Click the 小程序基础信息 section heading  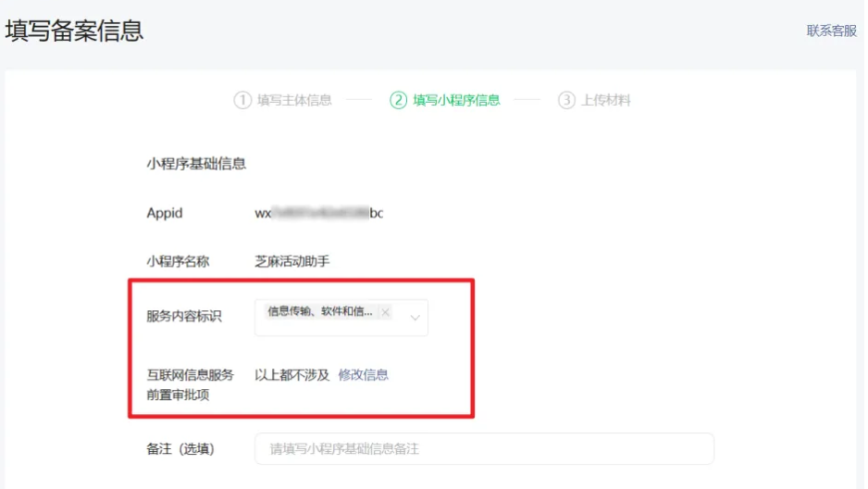pyautogui.click(x=196, y=164)
